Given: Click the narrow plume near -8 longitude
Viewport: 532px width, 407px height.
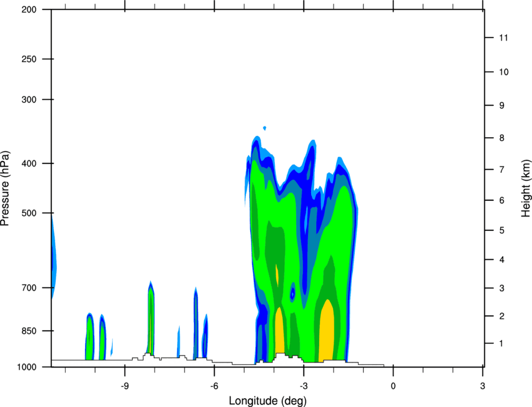Looking at the screenshot, I should coord(151,317).
